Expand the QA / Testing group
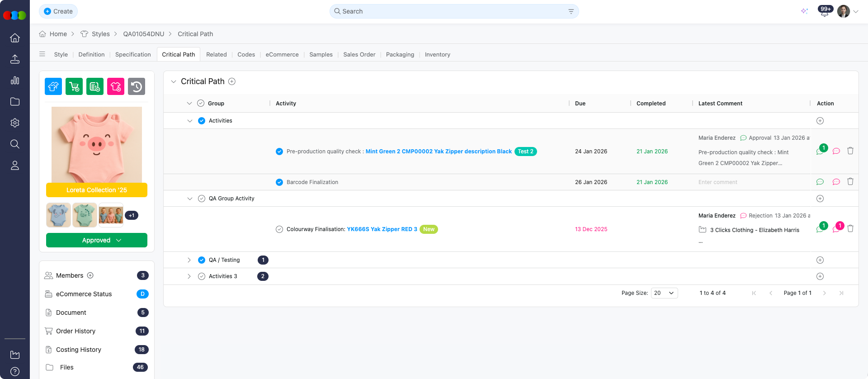The image size is (868, 379). click(x=189, y=260)
